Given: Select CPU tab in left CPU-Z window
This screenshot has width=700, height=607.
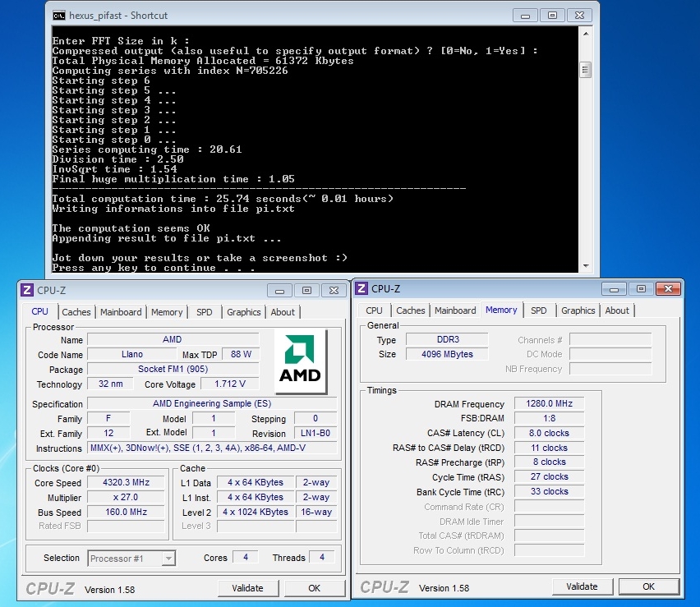Looking at the screenshot, I should (39, 311).
